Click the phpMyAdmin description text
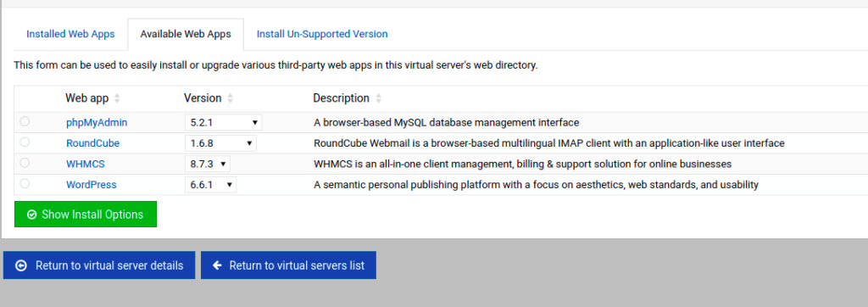 [x=446, y=122]
